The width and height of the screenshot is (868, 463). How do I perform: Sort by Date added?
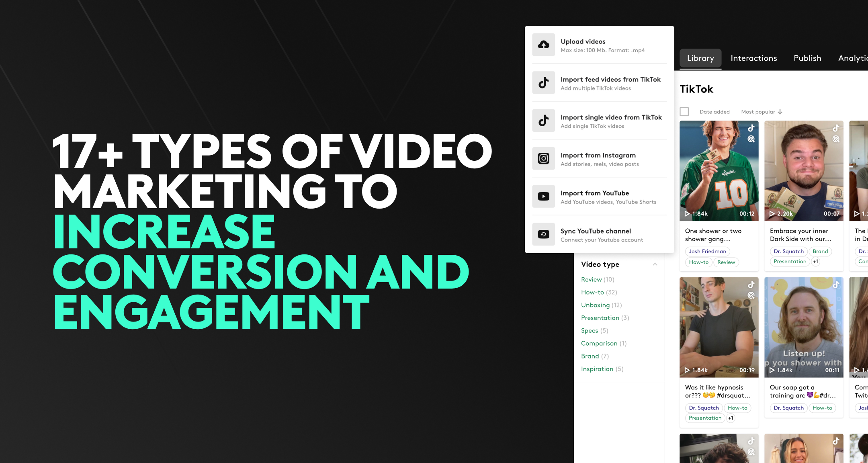coord(714,112)
